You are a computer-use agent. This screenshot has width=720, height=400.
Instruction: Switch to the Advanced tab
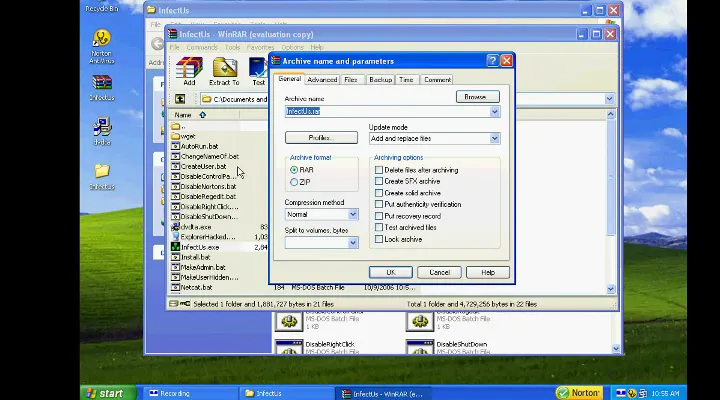pos(322,79)
